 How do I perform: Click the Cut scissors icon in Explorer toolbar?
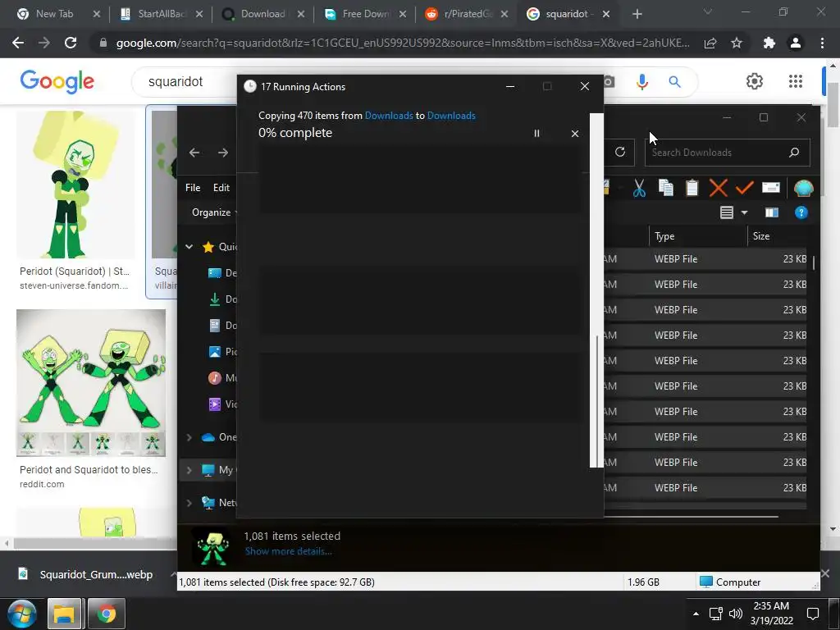click(638, 188)
